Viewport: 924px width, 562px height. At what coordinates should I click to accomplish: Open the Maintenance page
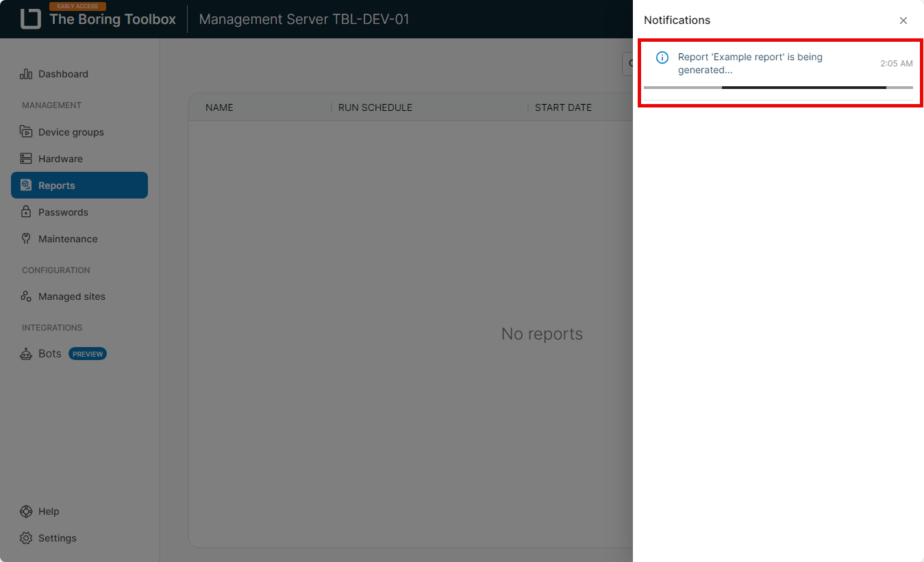[x=68, y=239]
